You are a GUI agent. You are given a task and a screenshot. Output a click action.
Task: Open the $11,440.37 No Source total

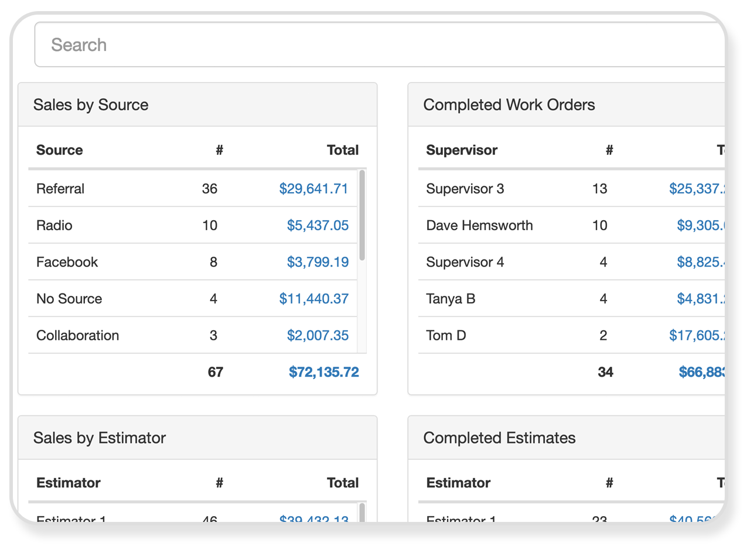314,299
